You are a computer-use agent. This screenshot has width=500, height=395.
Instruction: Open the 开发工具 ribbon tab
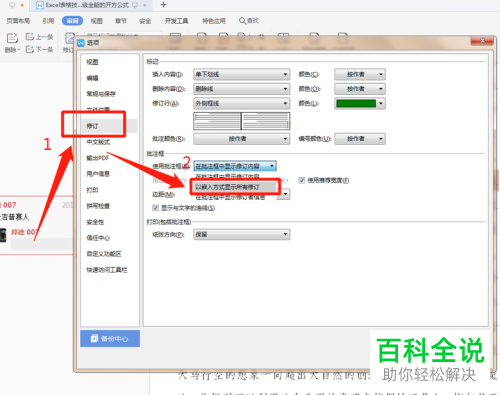176,21
